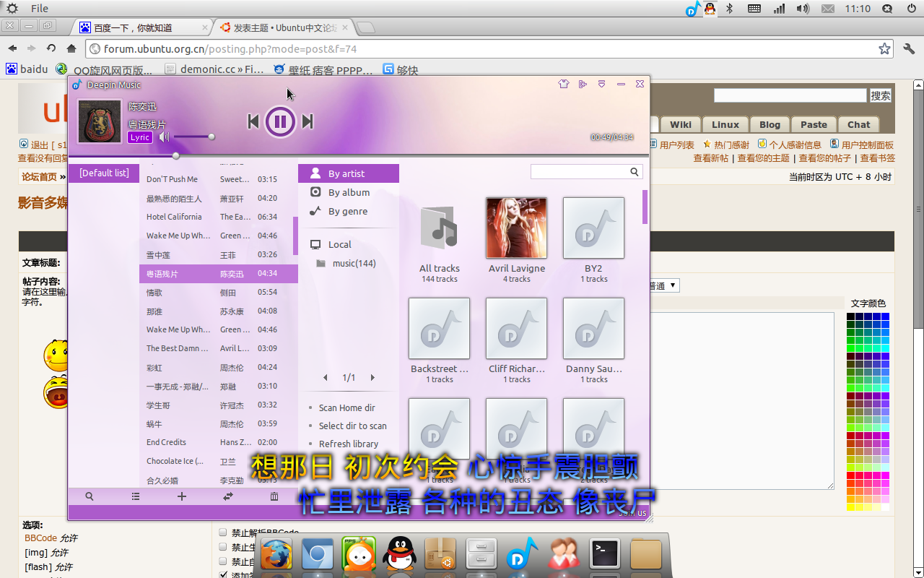This screenshot has width=924, height=578.
Task: Click the forum 搜索 button
Action: click(881, 95)
